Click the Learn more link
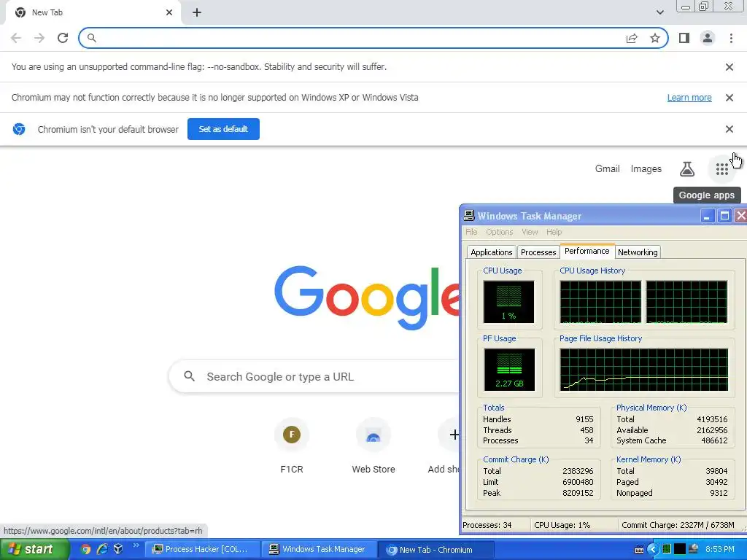The width and height of the screenshot is (747, 560). (x=689, y=98)
